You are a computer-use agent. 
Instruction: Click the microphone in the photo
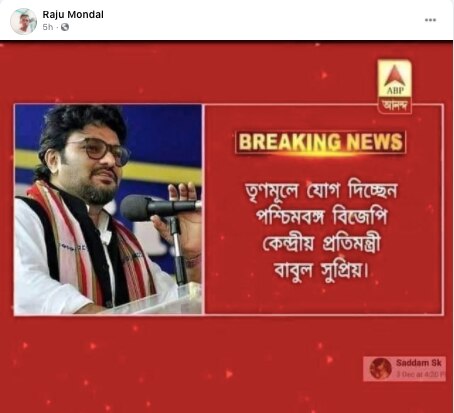point(160,207)
